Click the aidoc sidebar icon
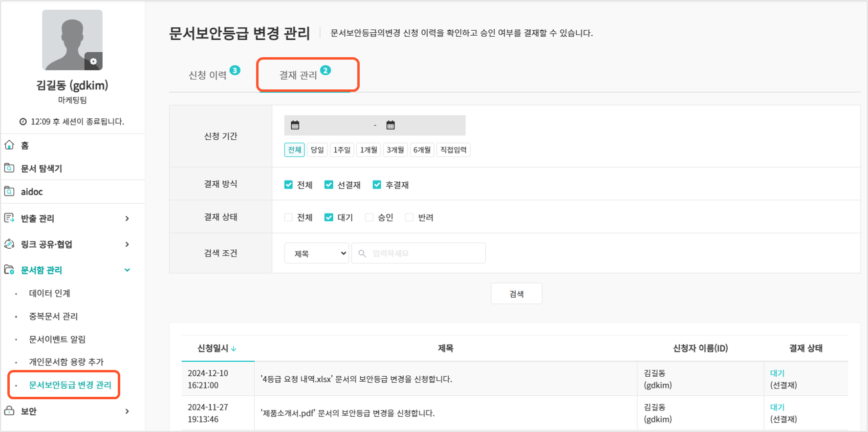 [9, 192]
